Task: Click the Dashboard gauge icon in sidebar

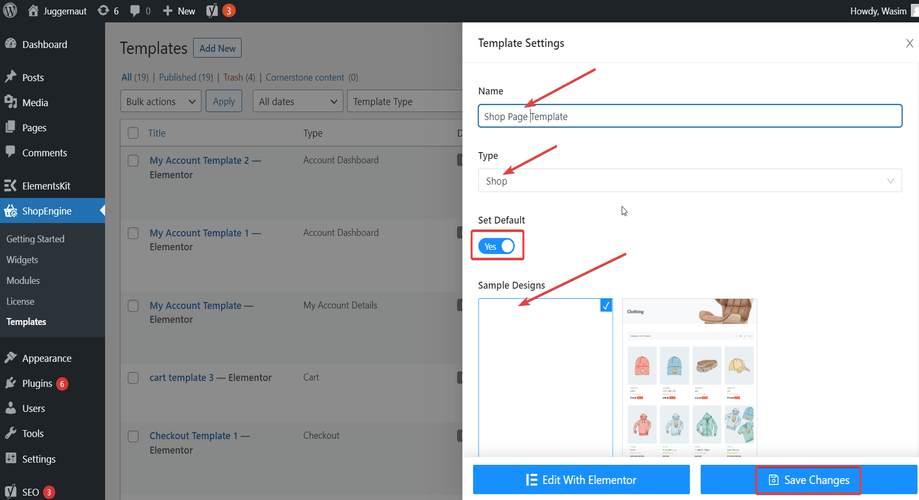Action: pos(11,44)
